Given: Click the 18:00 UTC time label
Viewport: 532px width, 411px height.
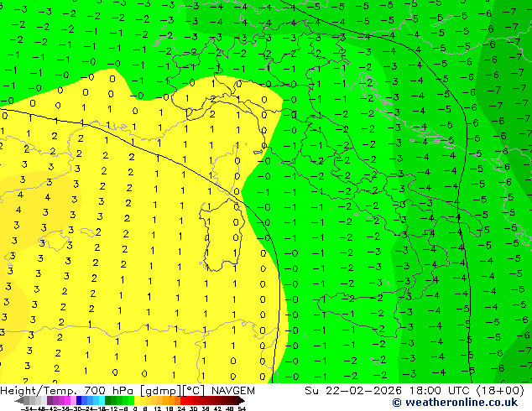Looking at the screenshot, I should coord(441,391).
